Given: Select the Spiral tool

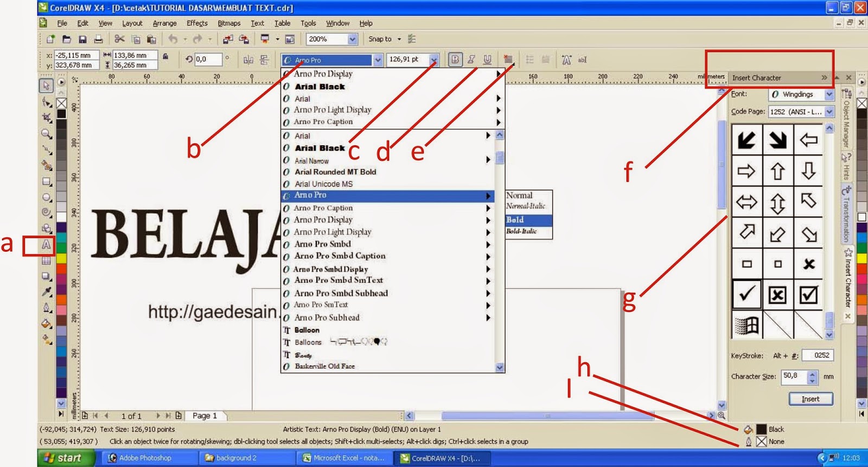Looking at the screenshot, I should click(x=47, y=213).
